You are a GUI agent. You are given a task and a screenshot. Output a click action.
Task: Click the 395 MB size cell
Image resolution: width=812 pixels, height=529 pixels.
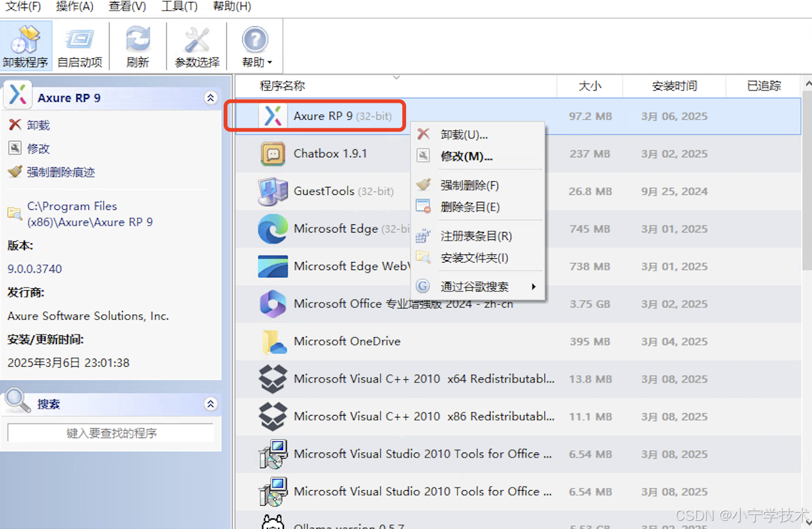(x=590, y=342)
